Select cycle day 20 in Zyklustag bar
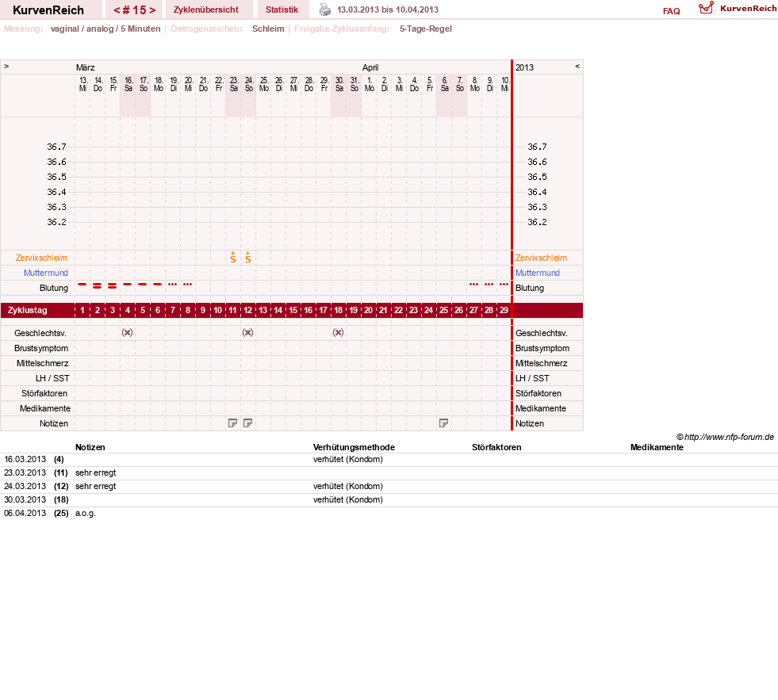This screenshot has height=700, width=778. click(x=368, y=310)
